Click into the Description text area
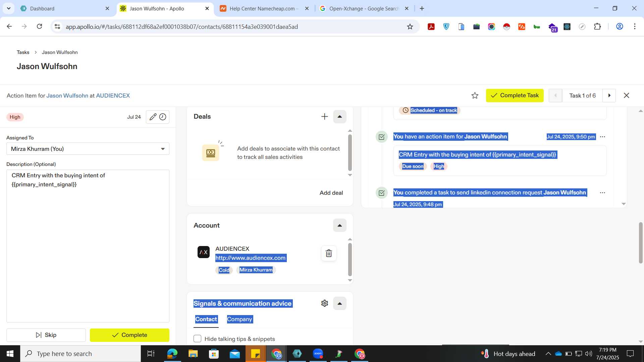 coord(88,246)
